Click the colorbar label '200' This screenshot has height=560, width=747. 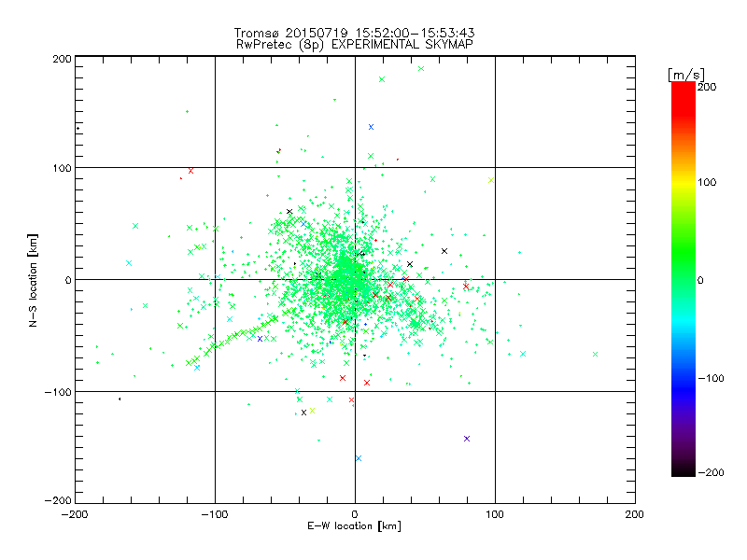(x=707, y=87)
